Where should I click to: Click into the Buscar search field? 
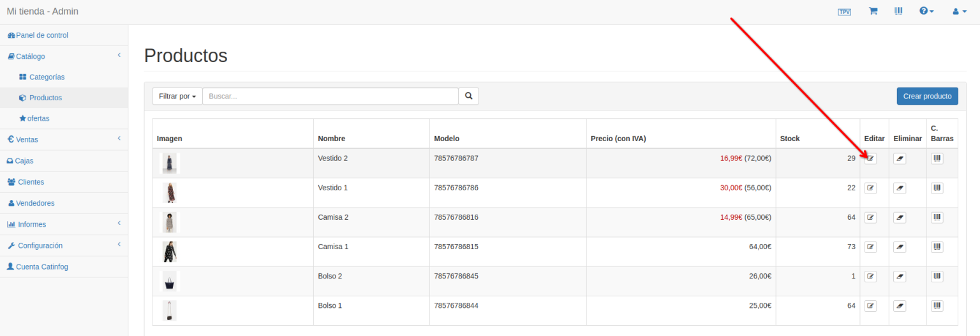coord(330,96)
